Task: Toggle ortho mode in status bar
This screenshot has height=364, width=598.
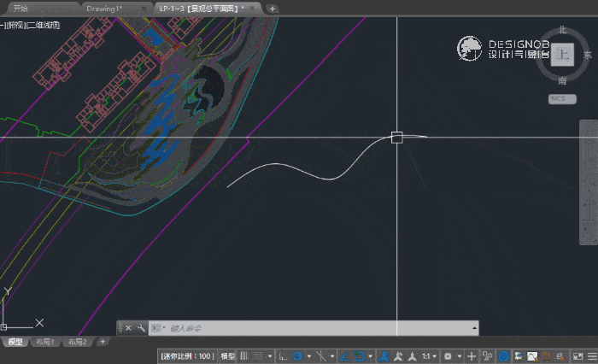Action: 283,356
